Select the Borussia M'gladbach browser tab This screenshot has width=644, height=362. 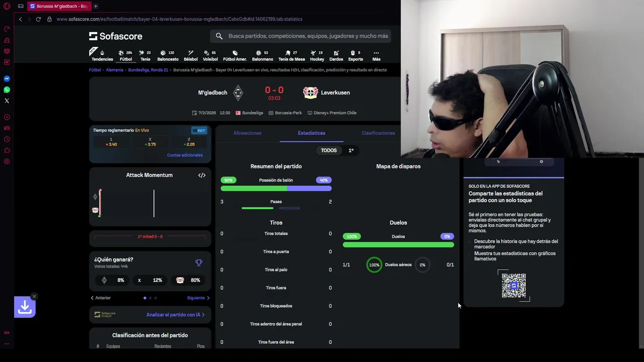58,6
